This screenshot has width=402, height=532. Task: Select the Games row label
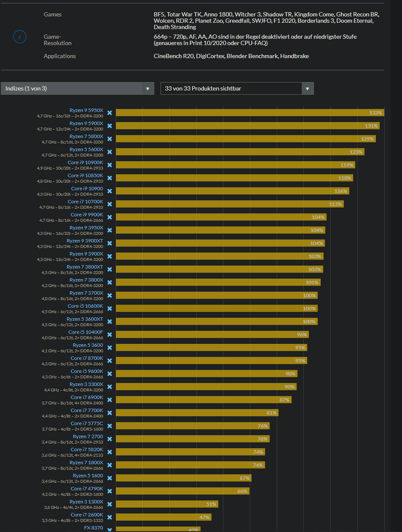pyautogui.click(x=52, y=14)
